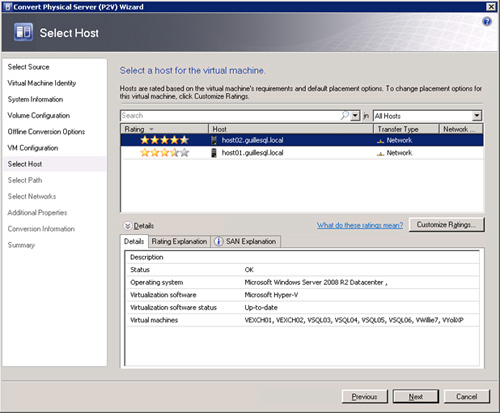Click the host01.guillesql.local server icon
Viewport: 500px width, 413px height.
[214, 153]
